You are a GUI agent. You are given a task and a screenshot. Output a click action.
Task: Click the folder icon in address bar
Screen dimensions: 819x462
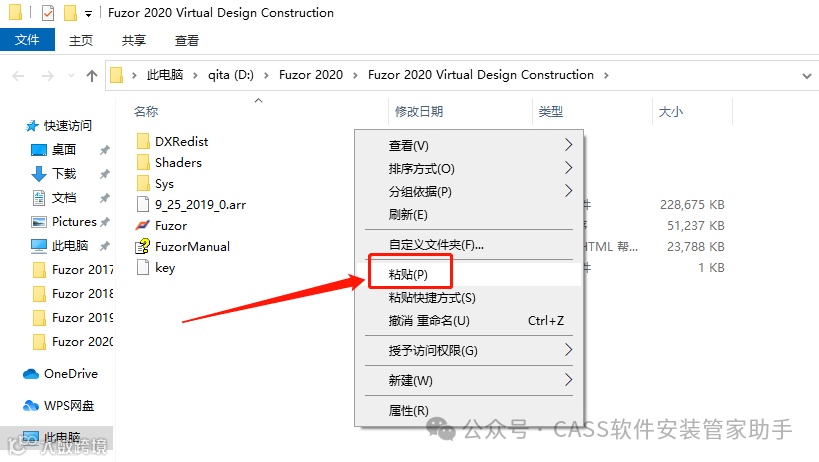[x=116, y=75]
